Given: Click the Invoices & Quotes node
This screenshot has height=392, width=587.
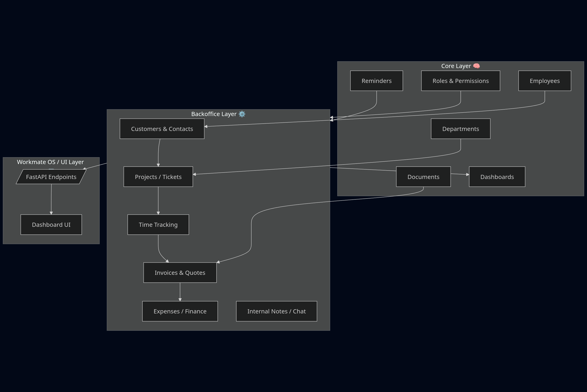Looking at the screenshot, I should coord(180,273).
